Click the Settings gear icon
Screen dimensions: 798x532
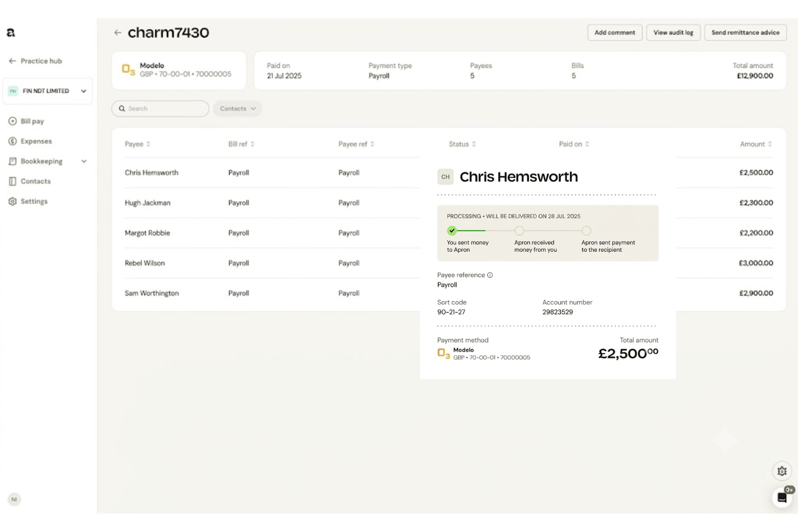click(12, 201)
